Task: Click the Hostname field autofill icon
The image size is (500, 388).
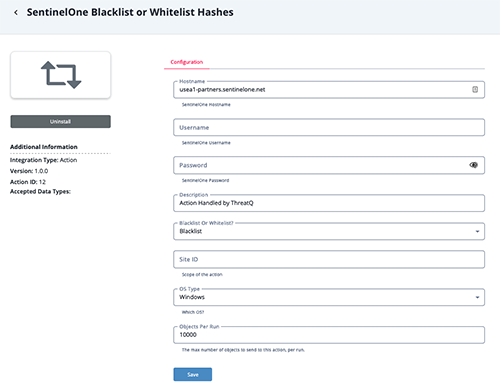Action: pos(475,89)
